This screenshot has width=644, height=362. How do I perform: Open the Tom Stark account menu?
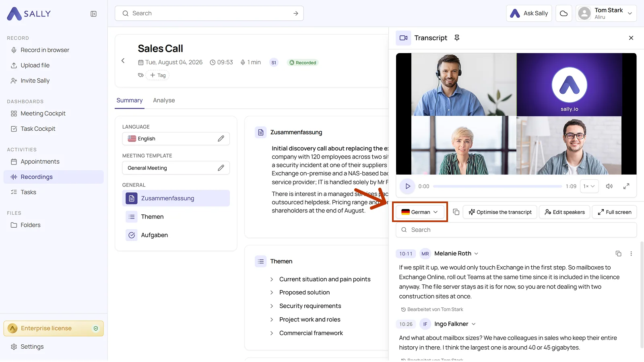coord(606,13)
